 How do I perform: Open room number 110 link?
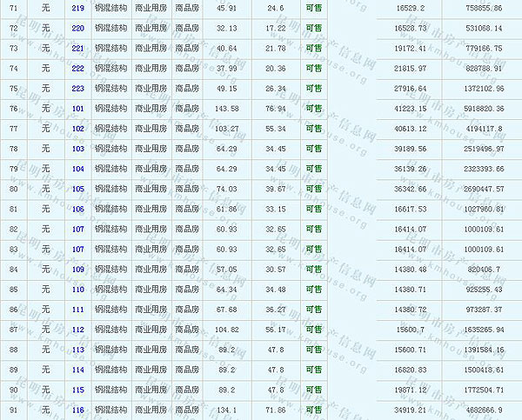click(x=78, y=289)
